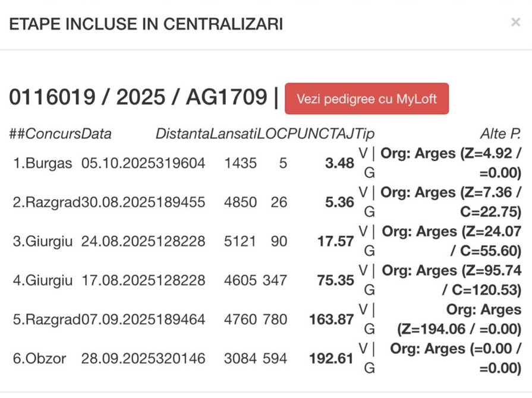Click the 3.48 score in Burgas row

point(339,163)
